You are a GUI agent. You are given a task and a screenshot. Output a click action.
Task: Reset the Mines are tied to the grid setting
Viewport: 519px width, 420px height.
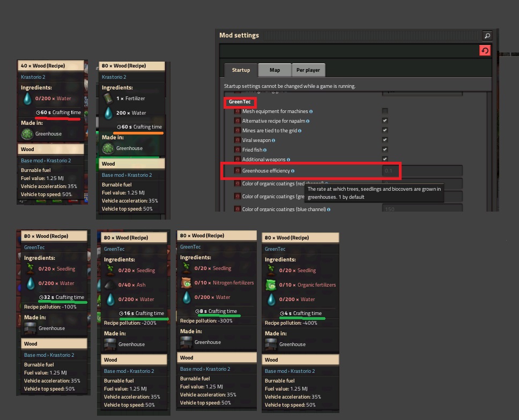(x=238, y=131)
